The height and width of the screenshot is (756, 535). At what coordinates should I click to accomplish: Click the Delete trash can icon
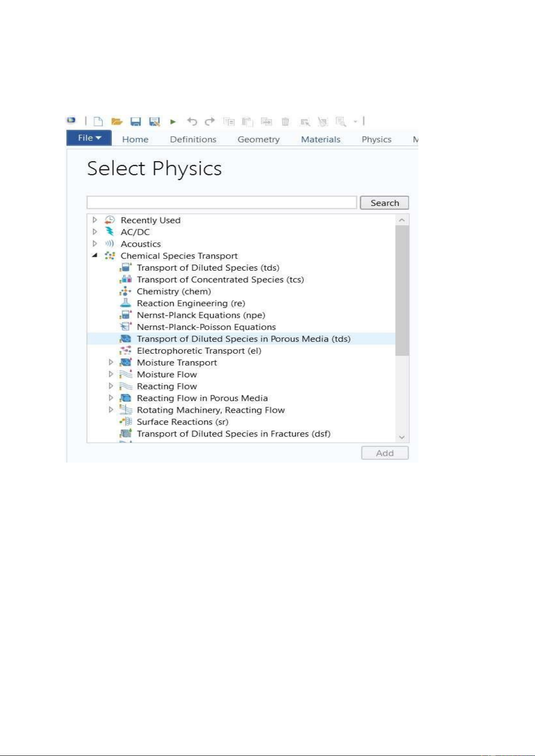tap(285, 122)
